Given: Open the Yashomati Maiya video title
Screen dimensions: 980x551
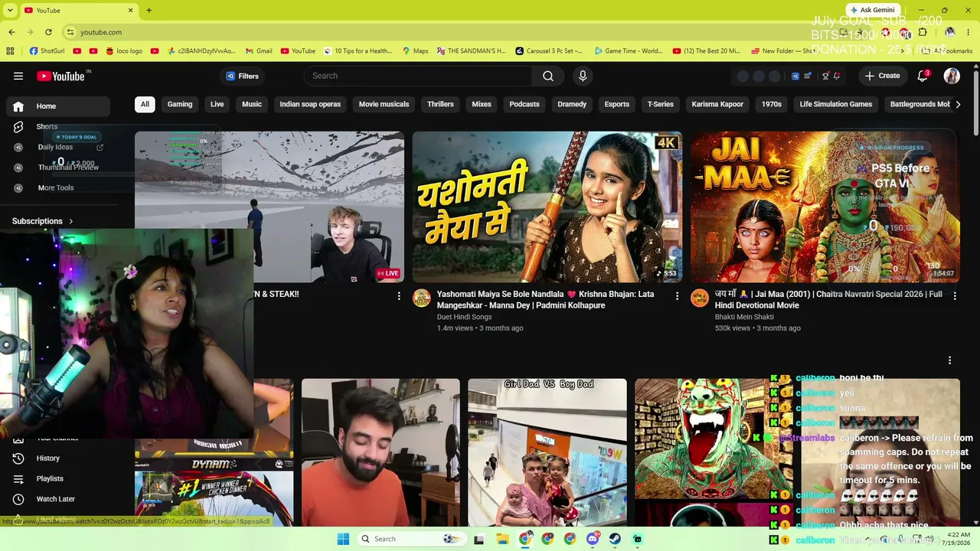Looking at the screenshot, I should 545,299.
